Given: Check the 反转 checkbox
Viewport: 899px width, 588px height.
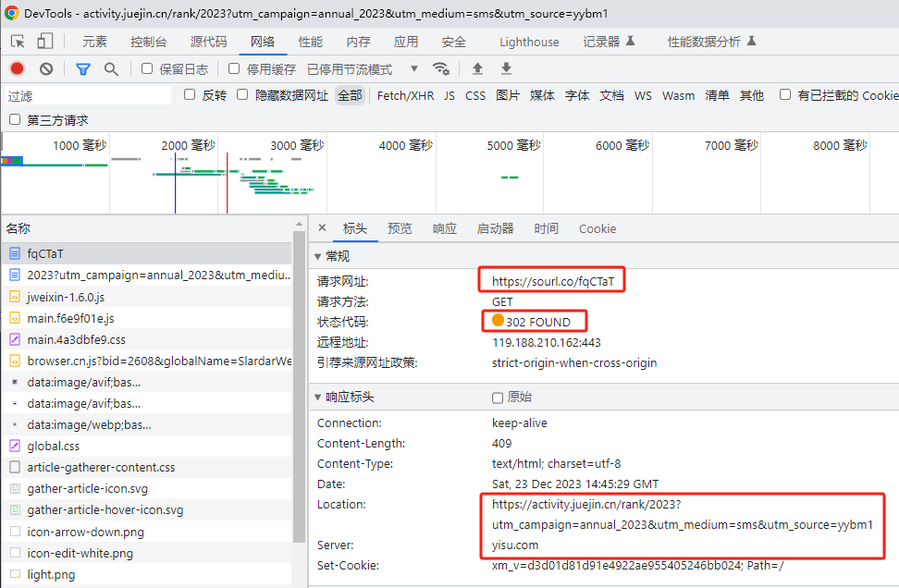Looking at the screenshot, I should [190, 94].
